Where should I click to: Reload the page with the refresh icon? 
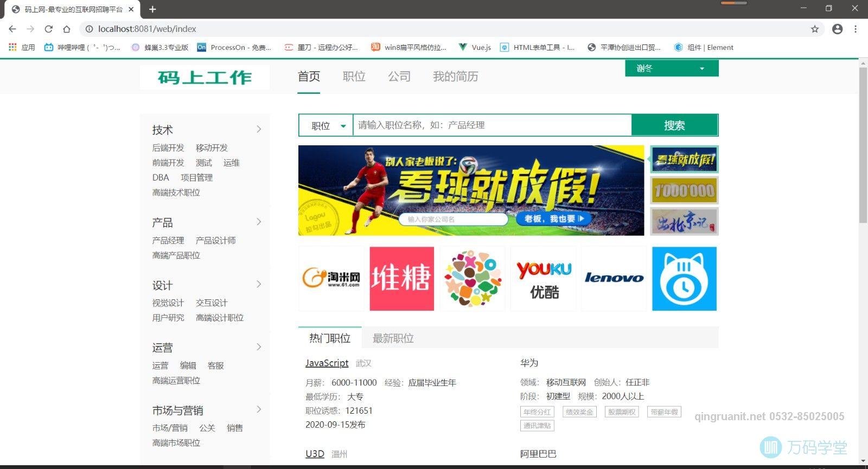48,29
